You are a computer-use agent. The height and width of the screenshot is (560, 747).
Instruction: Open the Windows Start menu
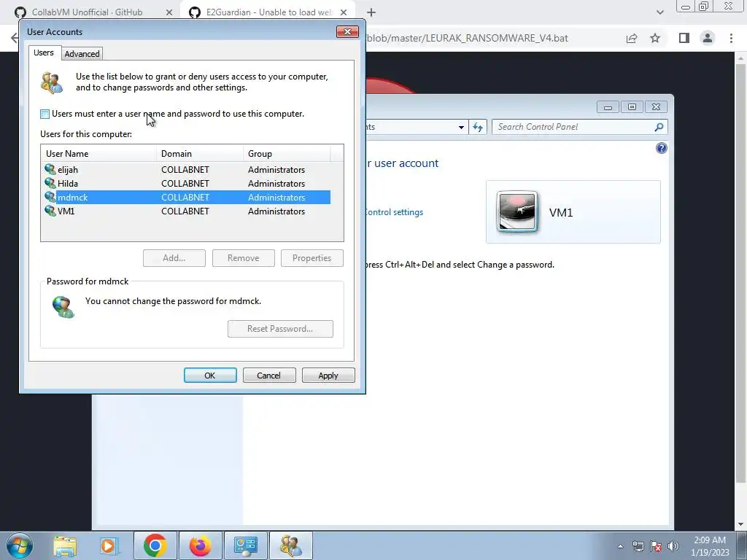point(20,545)
